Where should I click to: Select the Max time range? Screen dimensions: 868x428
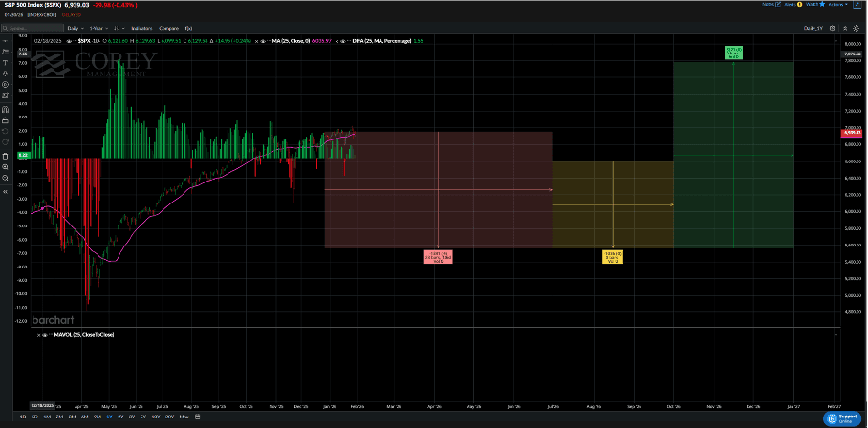pos(184,417)
